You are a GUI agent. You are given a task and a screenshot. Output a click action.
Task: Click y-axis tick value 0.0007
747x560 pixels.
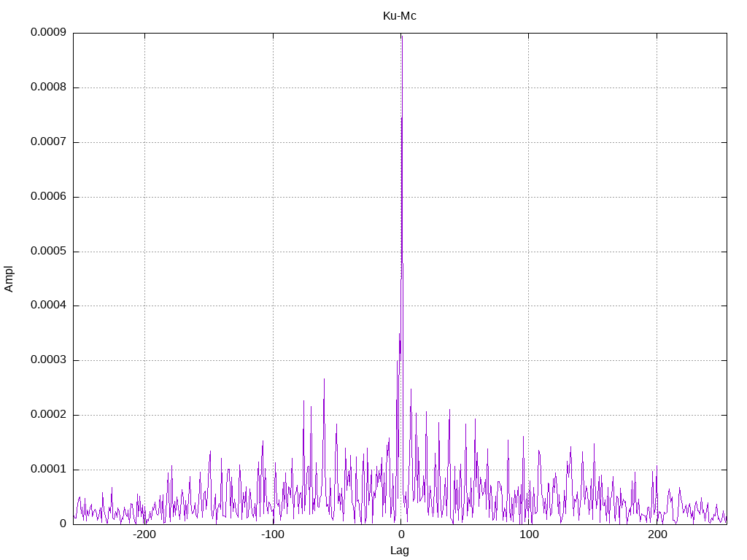[x=49, y=141]
